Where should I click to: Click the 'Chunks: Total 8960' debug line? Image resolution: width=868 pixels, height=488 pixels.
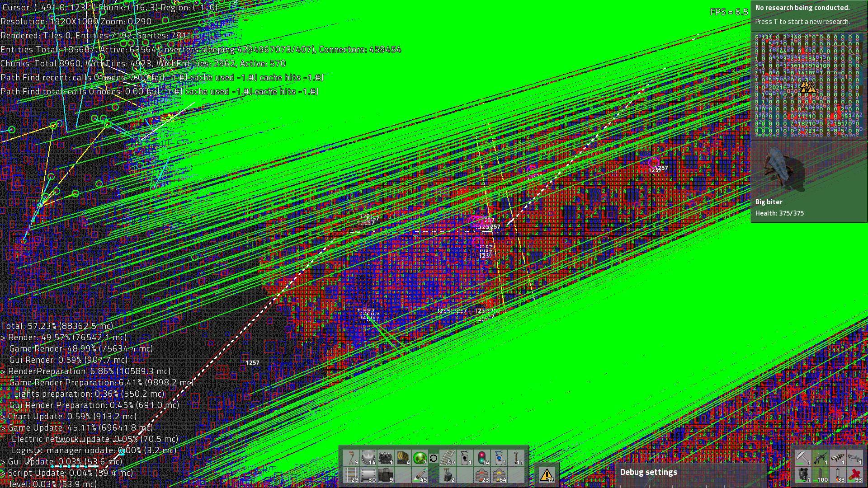pyautogui.click(x=143, y=64)
